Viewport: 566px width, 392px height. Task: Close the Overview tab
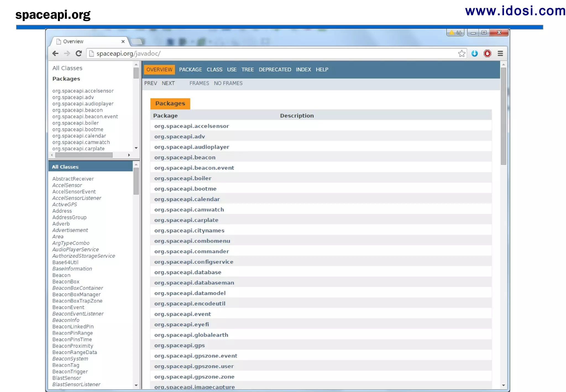click(123, 41)
